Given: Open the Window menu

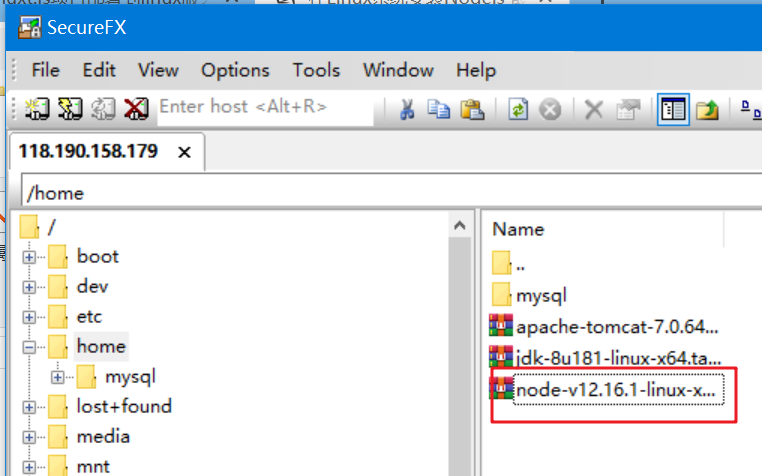Looking at the screenshot, I should coord(398,71).
